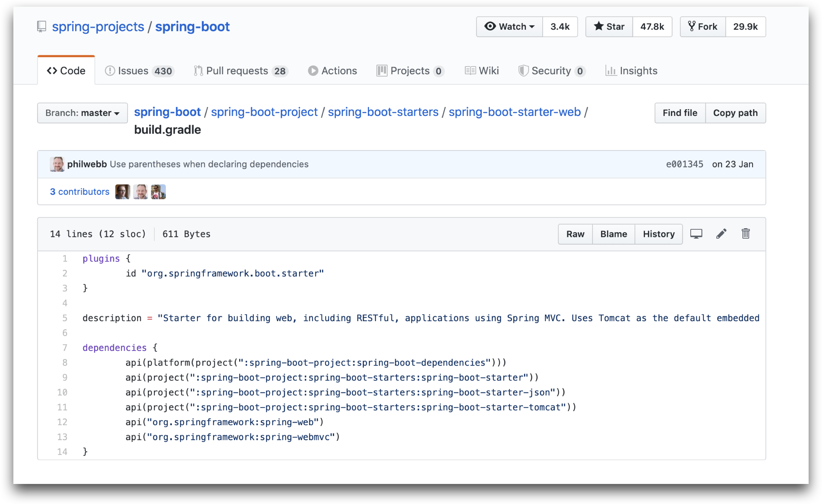The width and height of the screenshot is (822, 504).
Task: View the Raw file
Action: (575, 234)
